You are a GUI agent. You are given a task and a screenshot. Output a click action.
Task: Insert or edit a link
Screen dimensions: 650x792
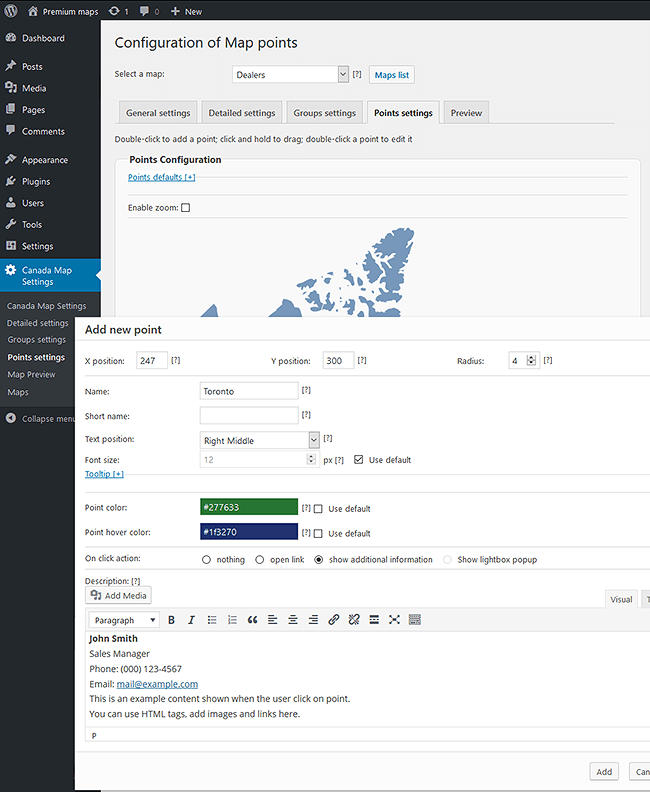pos(334,620)
